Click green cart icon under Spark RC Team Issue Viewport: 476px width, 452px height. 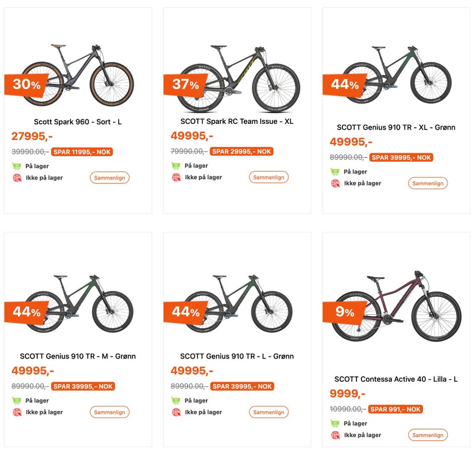(x=176, y=166)
